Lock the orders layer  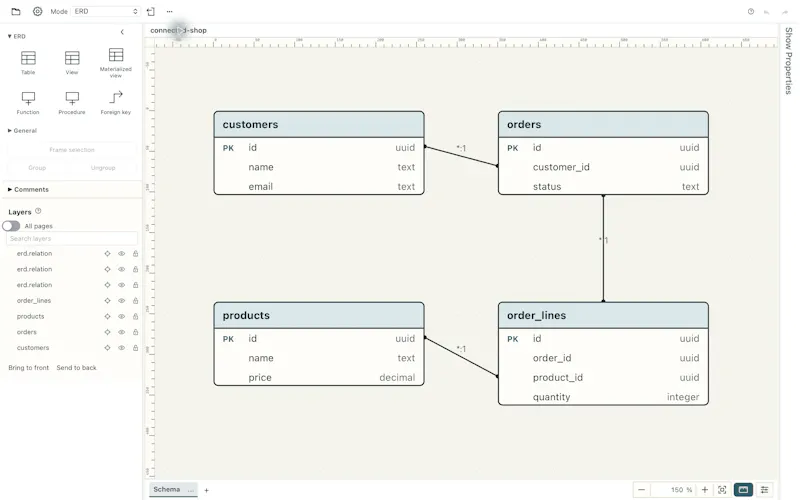(x=135, y=332)
